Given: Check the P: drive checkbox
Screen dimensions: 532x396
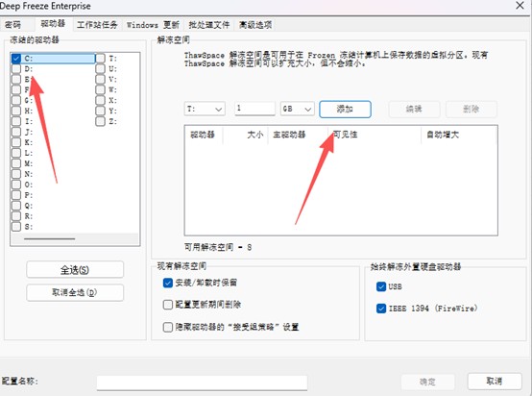Looking at the screenshot, I should pos(16,195).
